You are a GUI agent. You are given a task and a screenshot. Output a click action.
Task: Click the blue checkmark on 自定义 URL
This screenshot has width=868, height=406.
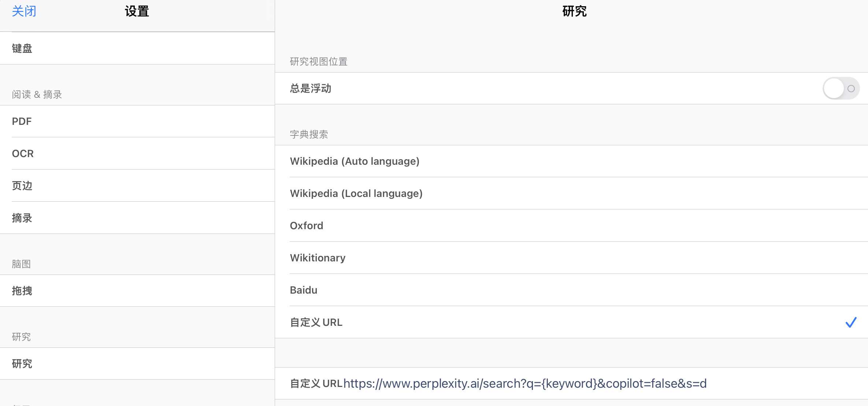[x=851, y=322]
